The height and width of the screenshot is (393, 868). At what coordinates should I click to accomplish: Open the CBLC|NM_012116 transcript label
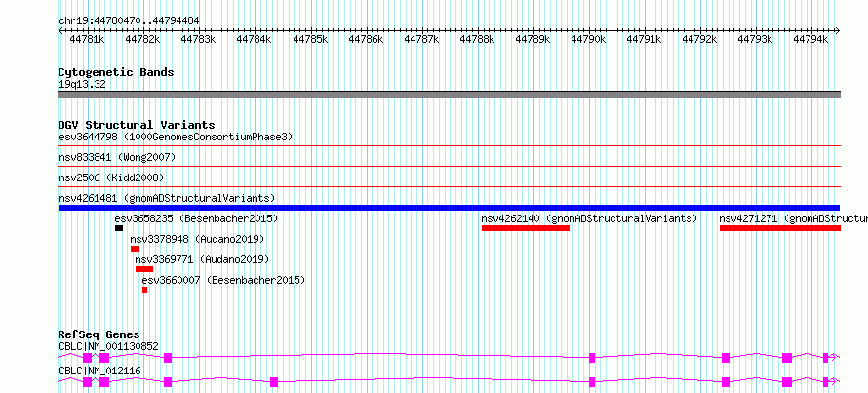click(98, 371)
